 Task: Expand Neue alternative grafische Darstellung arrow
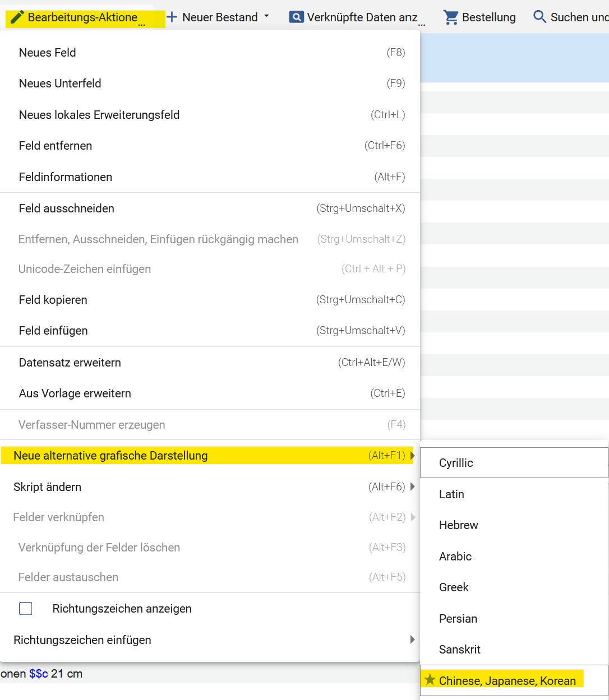413,456
